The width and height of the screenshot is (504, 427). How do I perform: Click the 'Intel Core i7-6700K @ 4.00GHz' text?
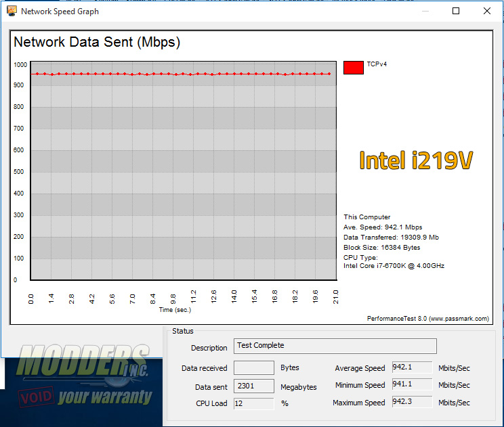coord(394,266)
